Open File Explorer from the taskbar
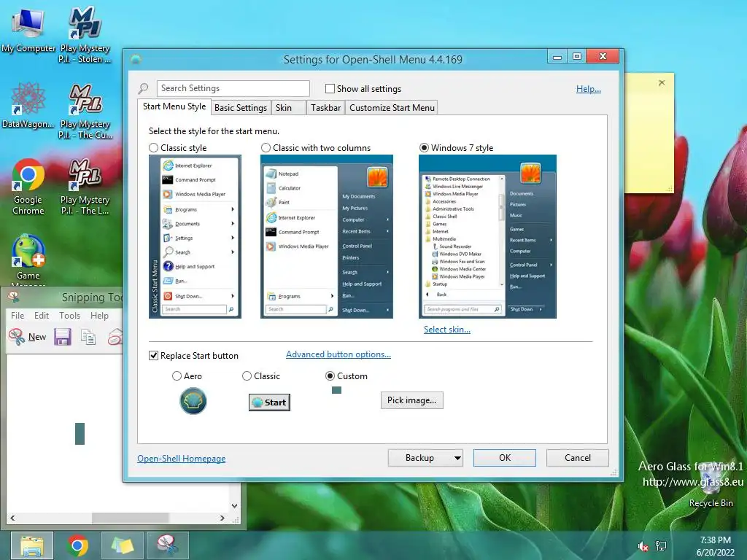 pyautogui.click(x=32, y=545)
